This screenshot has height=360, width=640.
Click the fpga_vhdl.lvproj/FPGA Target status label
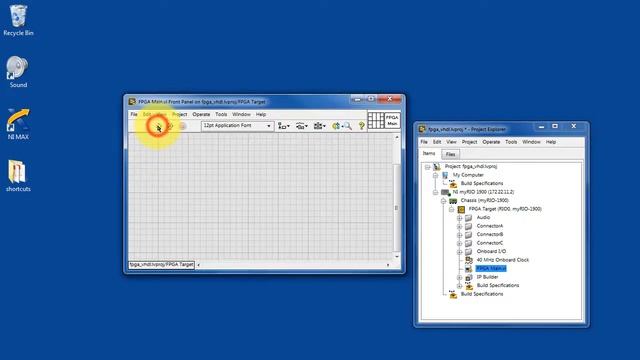pos(162,265)
